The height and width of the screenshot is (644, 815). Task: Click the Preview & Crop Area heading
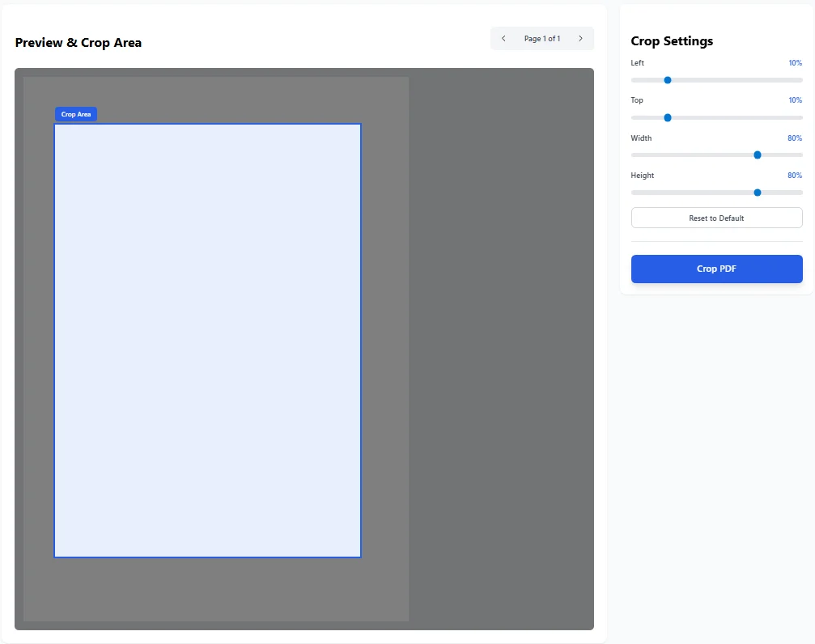(x=78, y=42)
